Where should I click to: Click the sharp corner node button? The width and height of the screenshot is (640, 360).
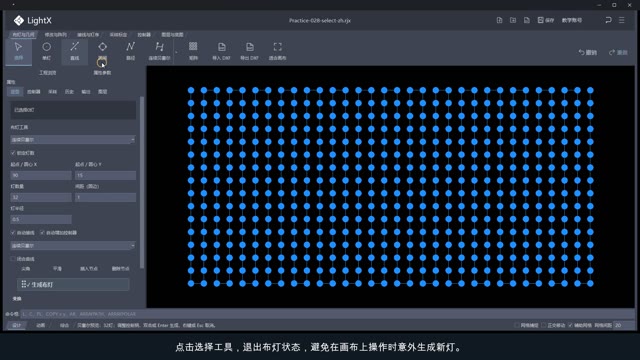pos(25,269)
